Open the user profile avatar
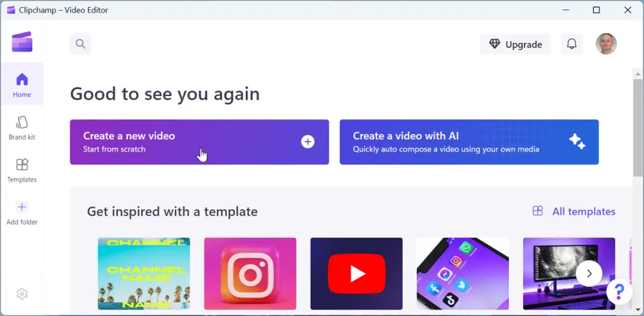This screenshot has height=316, width=644. [606, 44]
